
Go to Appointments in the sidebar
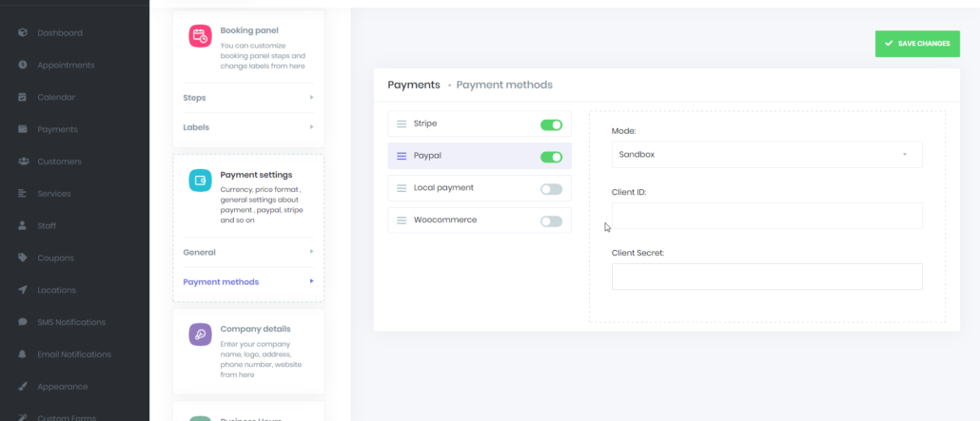(66, 65)
